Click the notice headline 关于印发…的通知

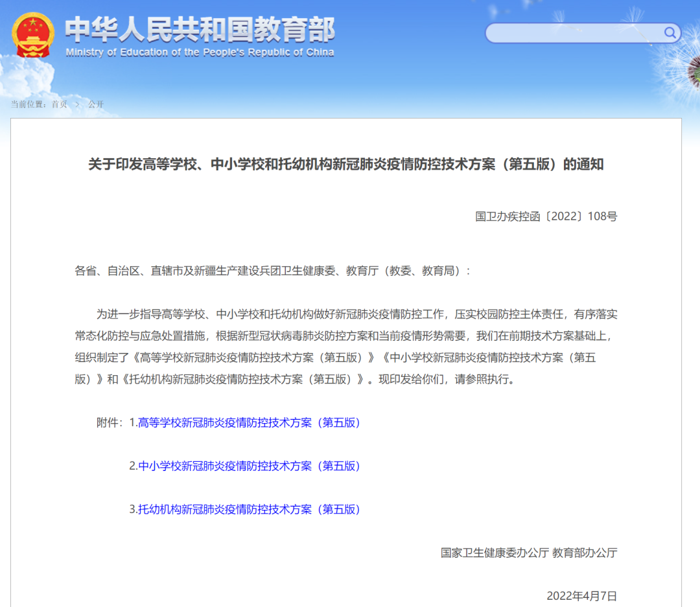345,165
